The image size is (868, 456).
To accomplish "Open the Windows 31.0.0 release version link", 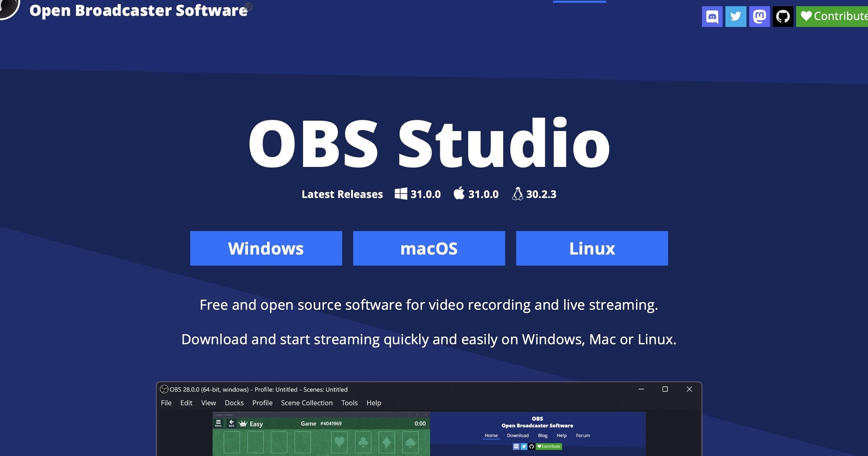I will click(425, 194).
